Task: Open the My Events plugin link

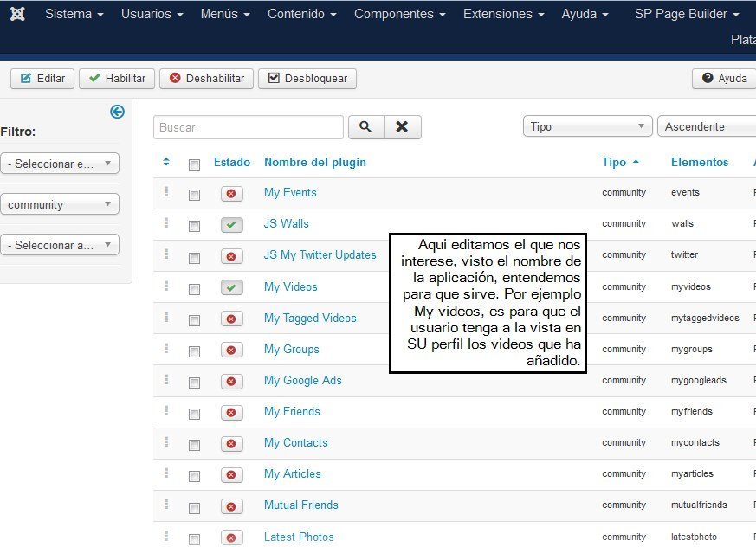Action: pyautogui.click(x=290, y=193)
